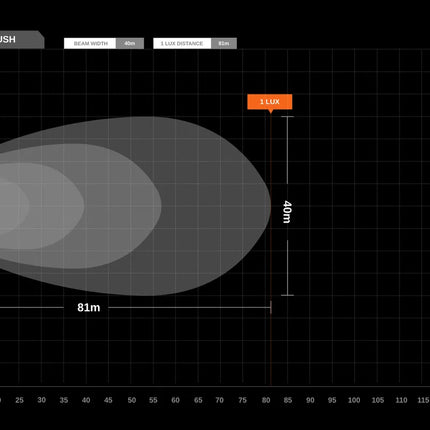The image size is (430, 430).
Task: Select the 65 tick on distance axis
Action: [x=198, y=400]
